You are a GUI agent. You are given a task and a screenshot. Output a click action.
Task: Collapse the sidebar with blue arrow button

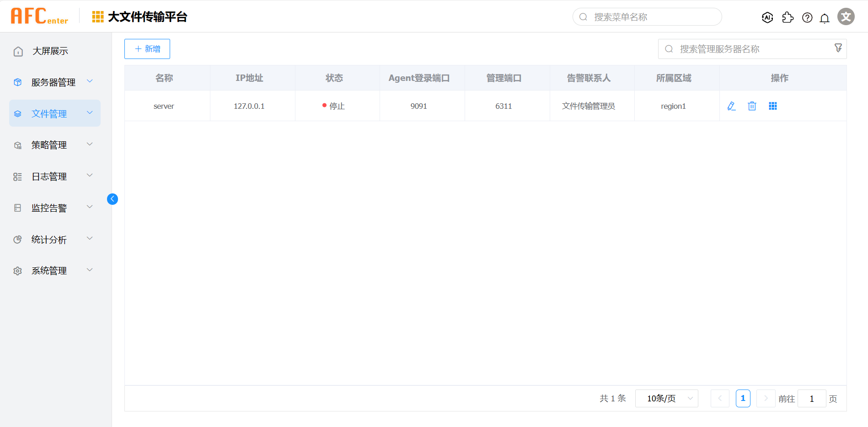pos(113,199)
